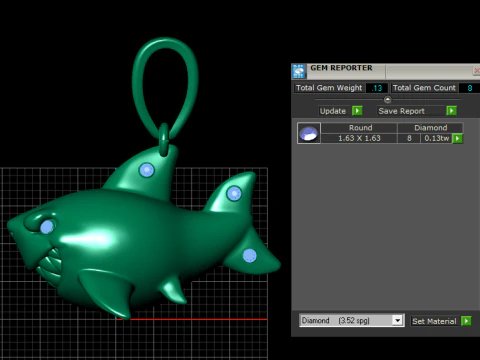Click the Round column header
Image resolution: width=480 pixels, height=360 pixels.
click(x=360, y=128)
